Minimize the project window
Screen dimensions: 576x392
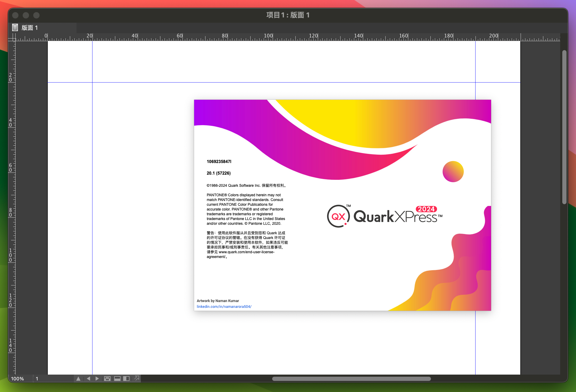click(x=26, y=15)
